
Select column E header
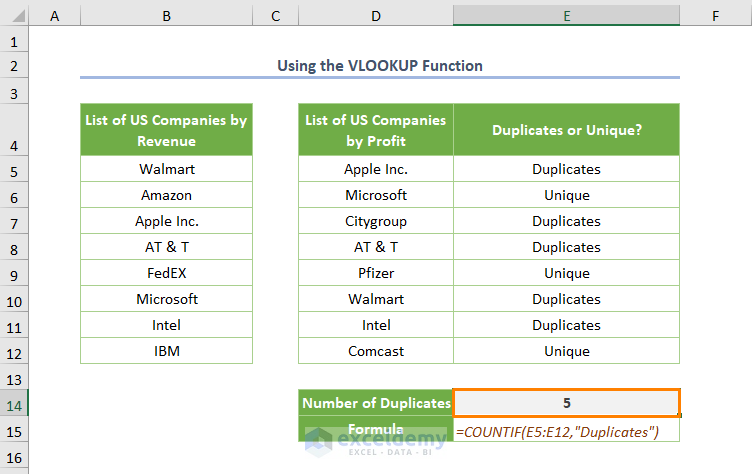(566, 16)
